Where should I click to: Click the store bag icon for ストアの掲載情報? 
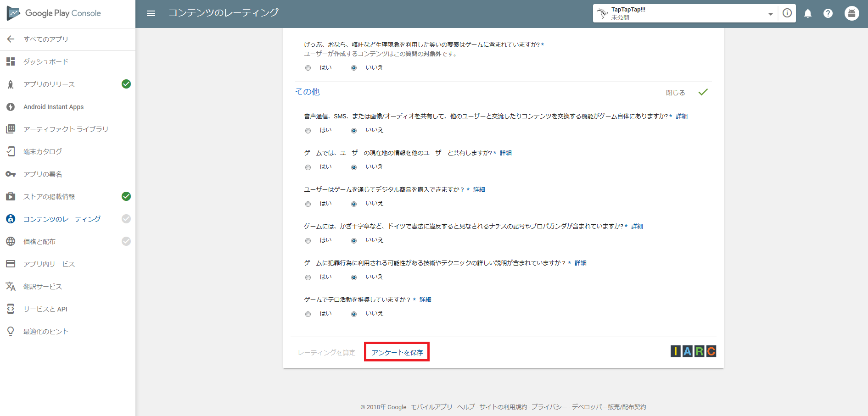tap(11, 196)
